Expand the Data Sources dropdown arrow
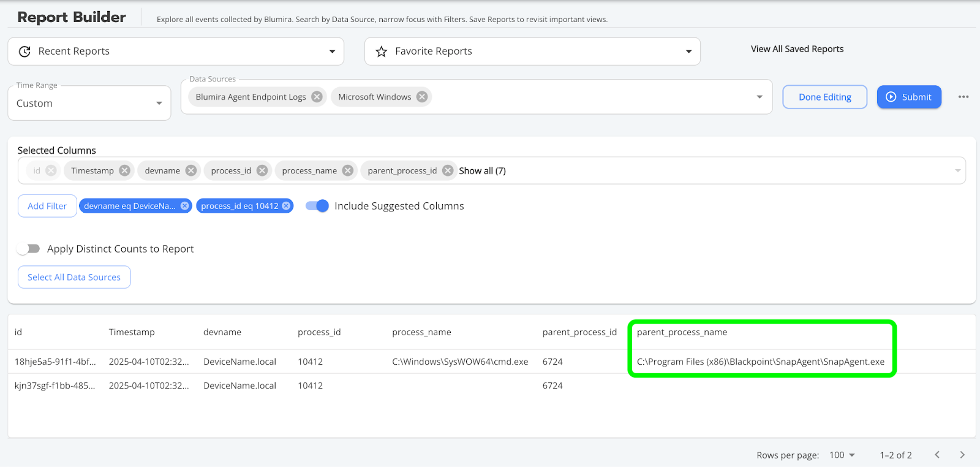This screenshot has height=467, width=980. [759, 97]
